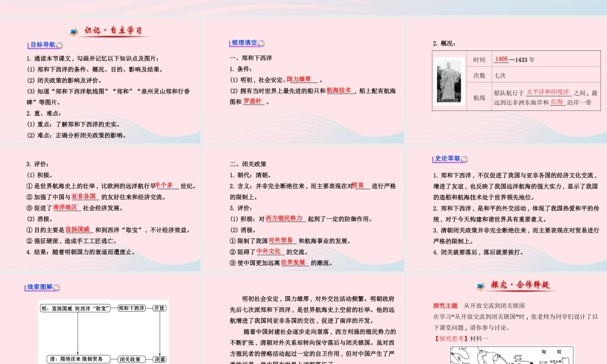The height and width of the screenshot is (364, 607).
Task: Click the diagram box 闭塞
Action: (160, 359)
